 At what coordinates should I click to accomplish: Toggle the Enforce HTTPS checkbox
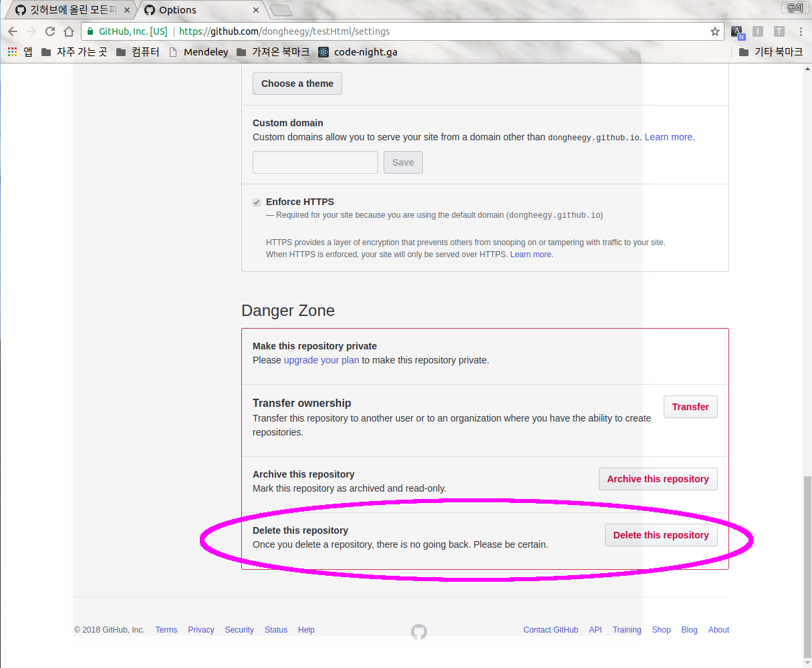coord(257,202)
